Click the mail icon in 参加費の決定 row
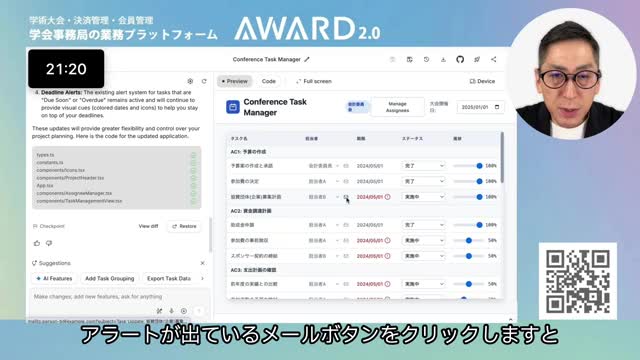 click(346, 181)
